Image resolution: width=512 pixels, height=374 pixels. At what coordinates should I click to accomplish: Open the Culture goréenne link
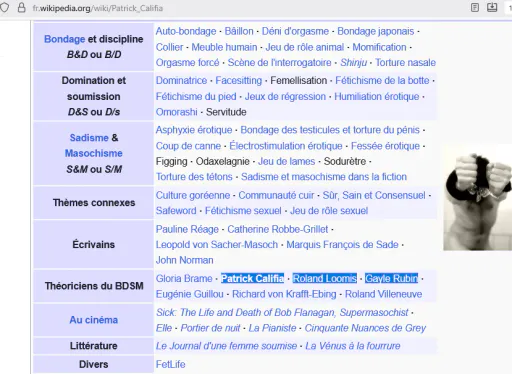pos(193,195)
